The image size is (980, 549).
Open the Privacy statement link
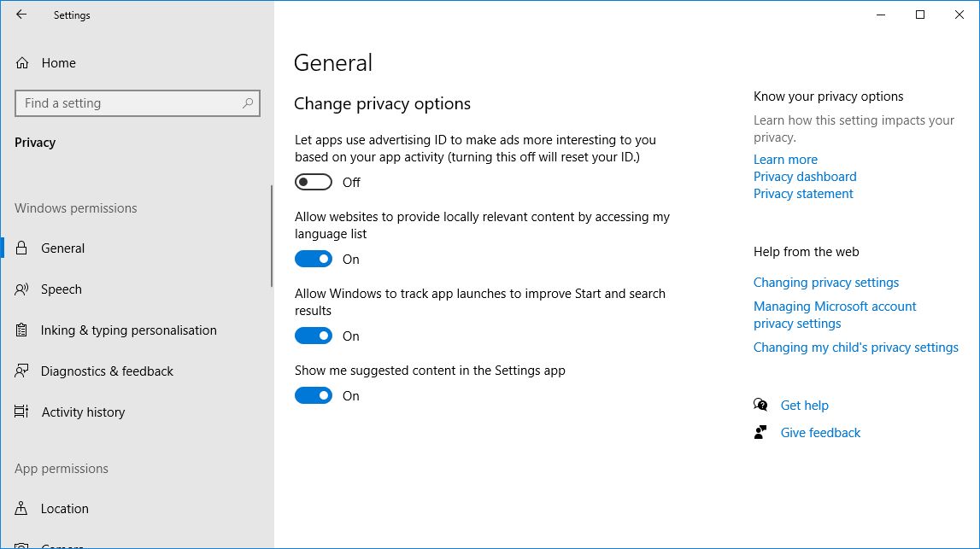802,194
